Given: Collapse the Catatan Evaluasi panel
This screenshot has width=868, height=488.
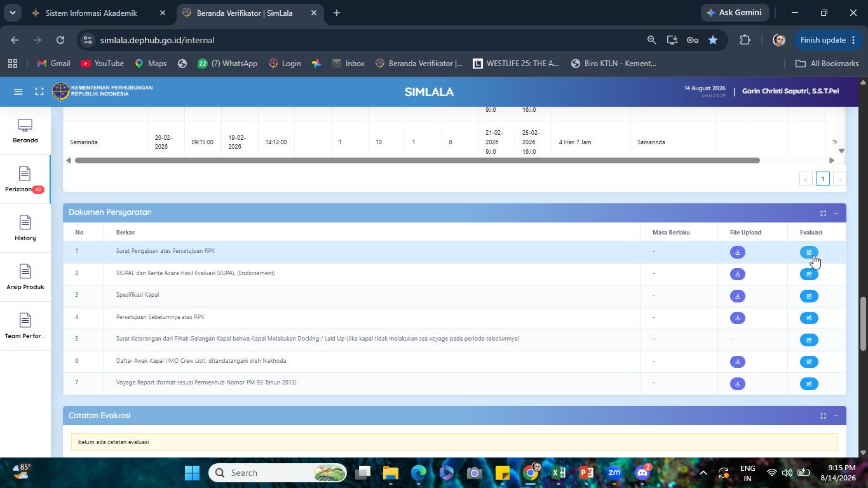Looking at the screenshot, I should tap(836, 416).
